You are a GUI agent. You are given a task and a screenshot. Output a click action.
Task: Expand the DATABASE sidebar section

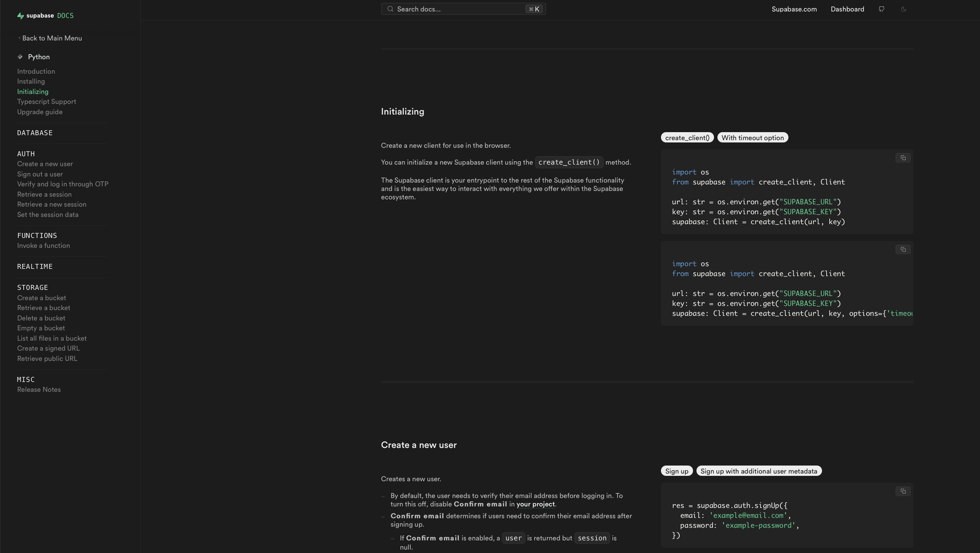[x=35, y=133]
